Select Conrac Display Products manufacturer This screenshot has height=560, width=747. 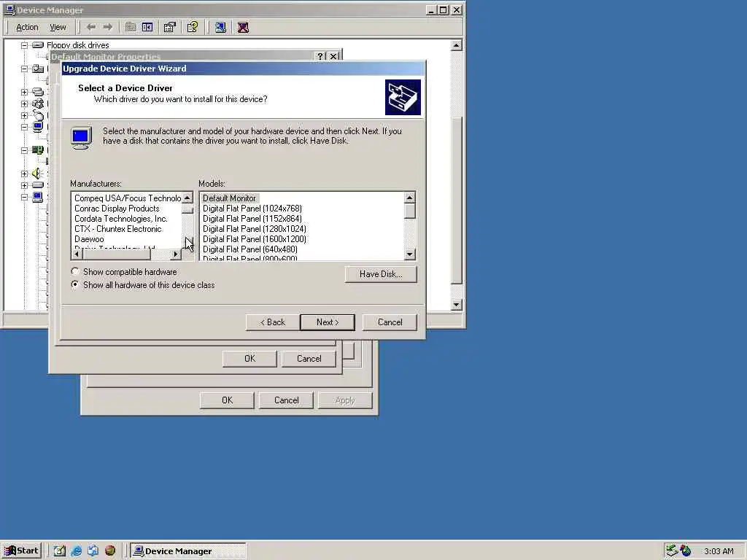(117, 209)
